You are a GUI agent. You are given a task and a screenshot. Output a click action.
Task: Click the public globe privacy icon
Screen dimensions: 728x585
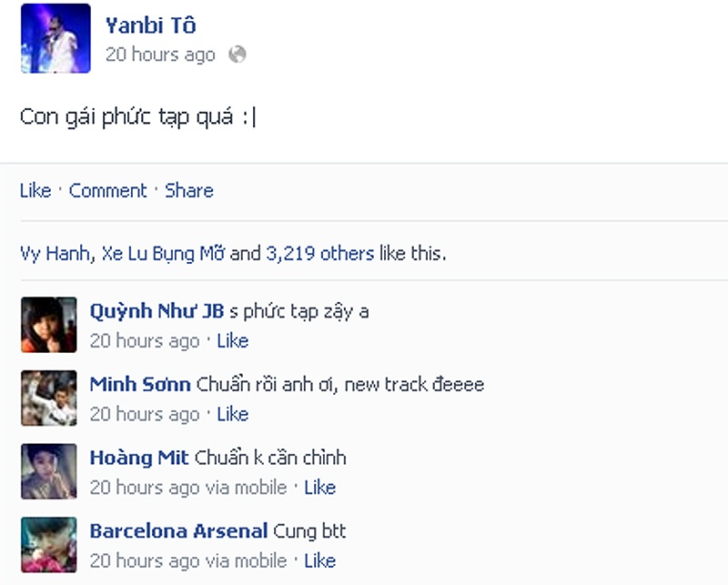pyautogui.click(x=238, y=55)
